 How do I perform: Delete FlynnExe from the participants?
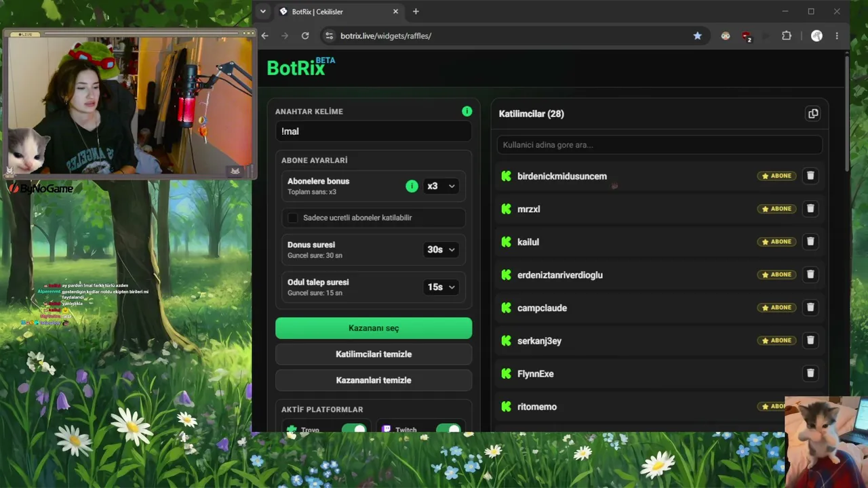pos(810,373)
